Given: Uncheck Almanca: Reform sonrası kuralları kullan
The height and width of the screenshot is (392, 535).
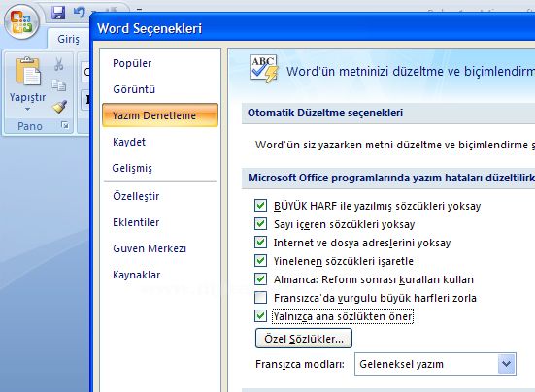Looking at the screenshot, I should 260,279.
